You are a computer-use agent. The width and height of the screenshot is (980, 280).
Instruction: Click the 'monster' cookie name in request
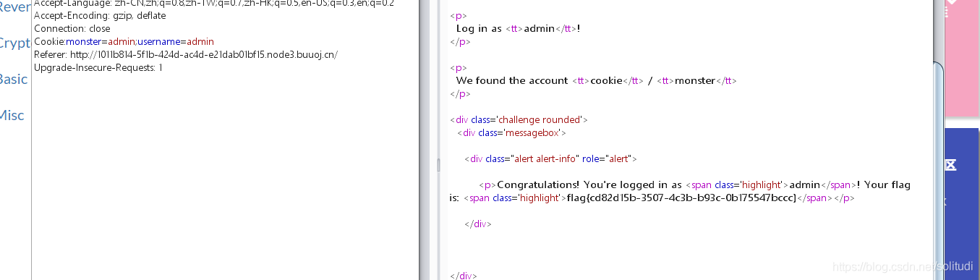[x=83, y=42]
